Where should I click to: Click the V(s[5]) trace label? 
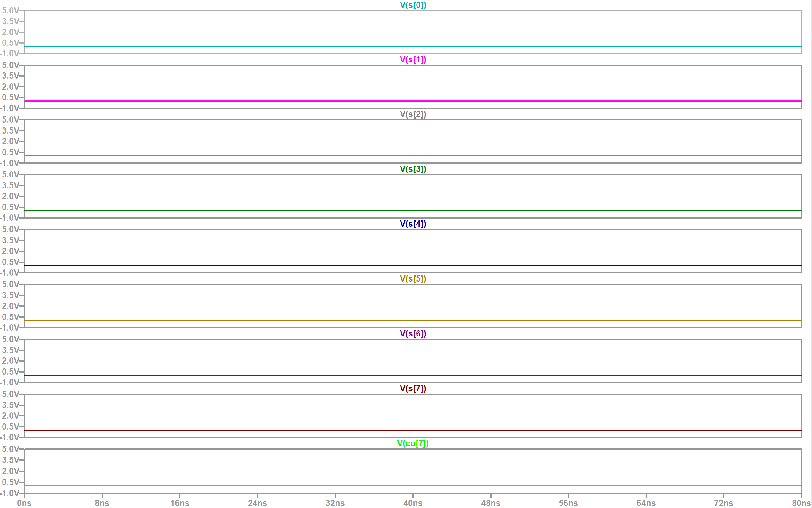[x=412, y=279]
